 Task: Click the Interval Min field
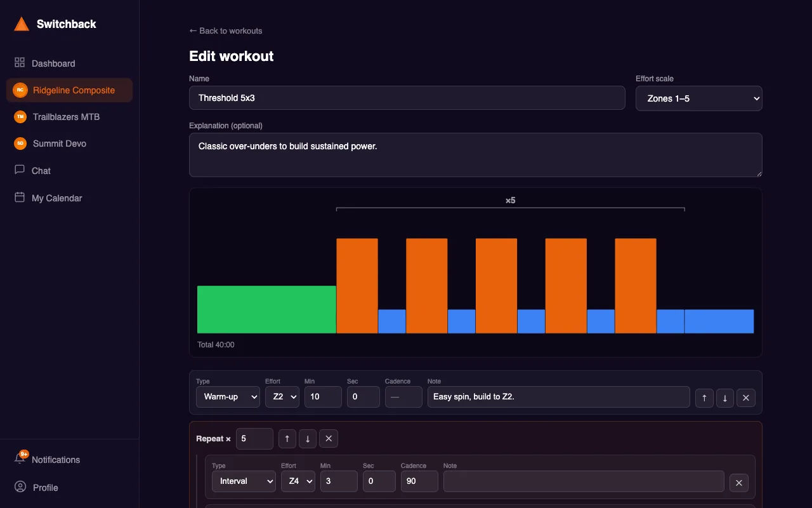339,481
